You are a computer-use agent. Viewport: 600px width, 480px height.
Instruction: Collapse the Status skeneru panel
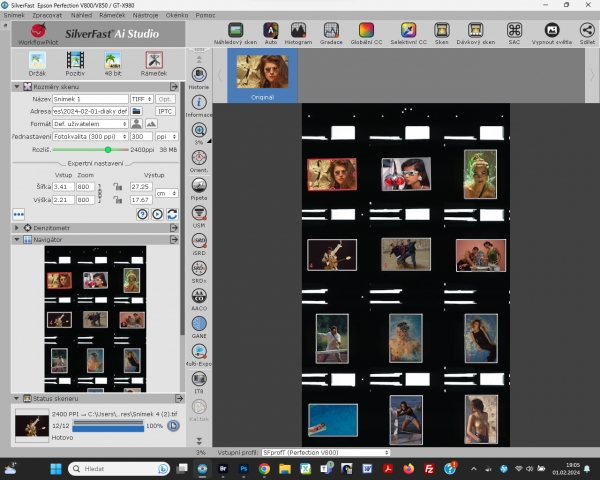(17, 398)
